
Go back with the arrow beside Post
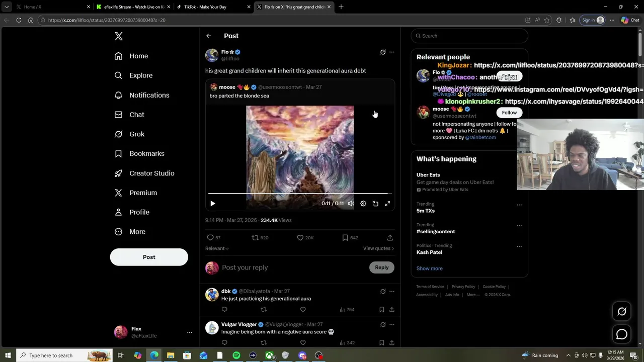[x=208, y=36]
